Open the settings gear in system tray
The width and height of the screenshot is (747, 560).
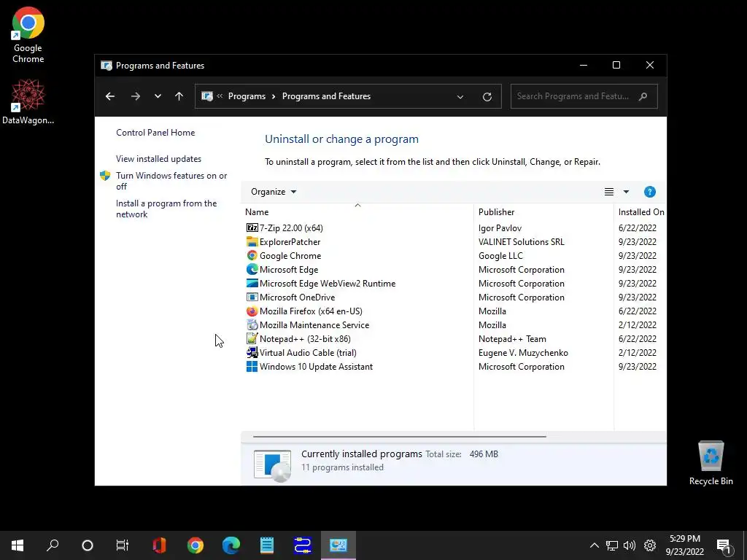tap(650, 545)
